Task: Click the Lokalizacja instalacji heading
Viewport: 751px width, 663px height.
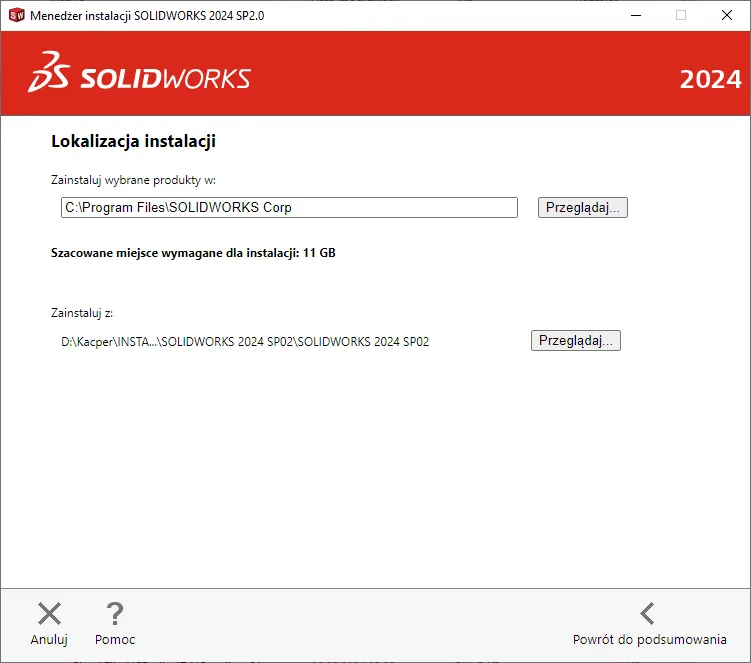Action: pyautogui.click(x=133, y=141)
